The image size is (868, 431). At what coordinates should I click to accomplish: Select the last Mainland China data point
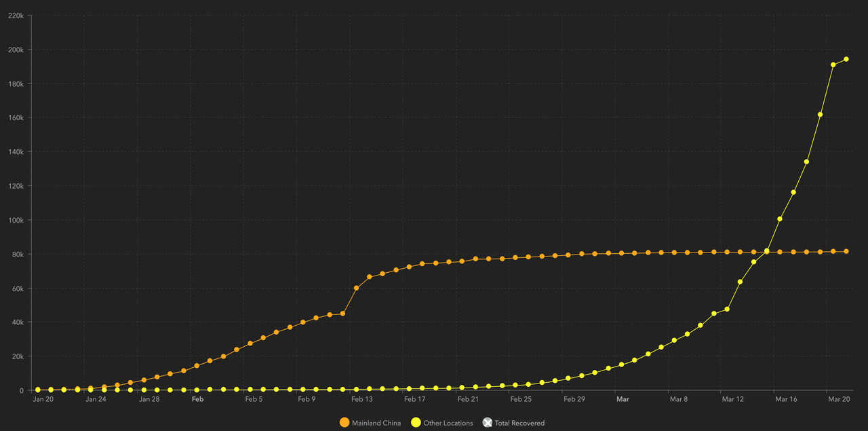coord(846,251)
